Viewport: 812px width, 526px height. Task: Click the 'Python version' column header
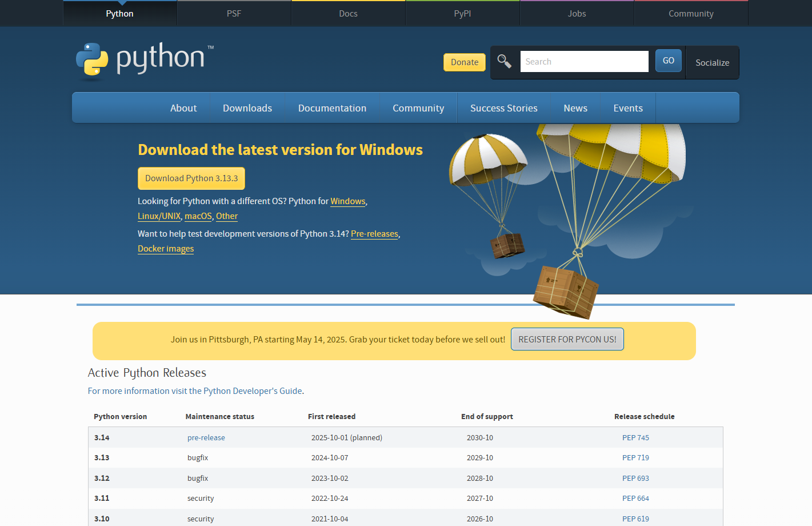pos(121,417)
